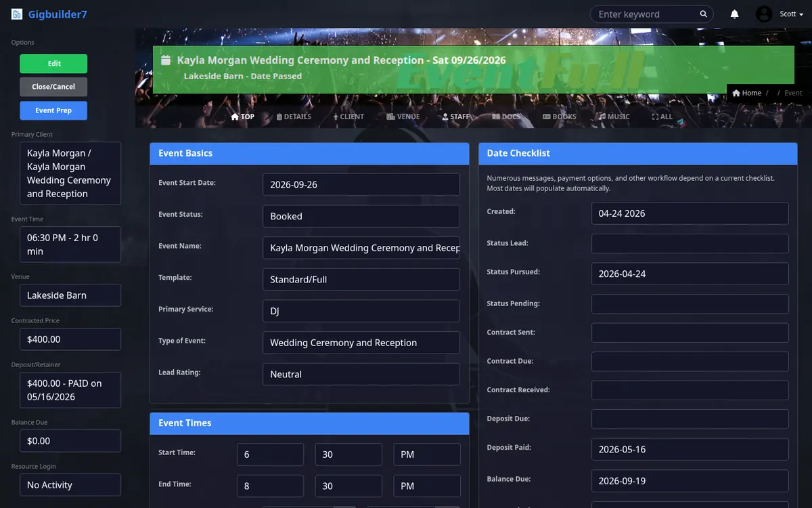
Task: Click the empty Status Pending field
Action: point(690,303)
